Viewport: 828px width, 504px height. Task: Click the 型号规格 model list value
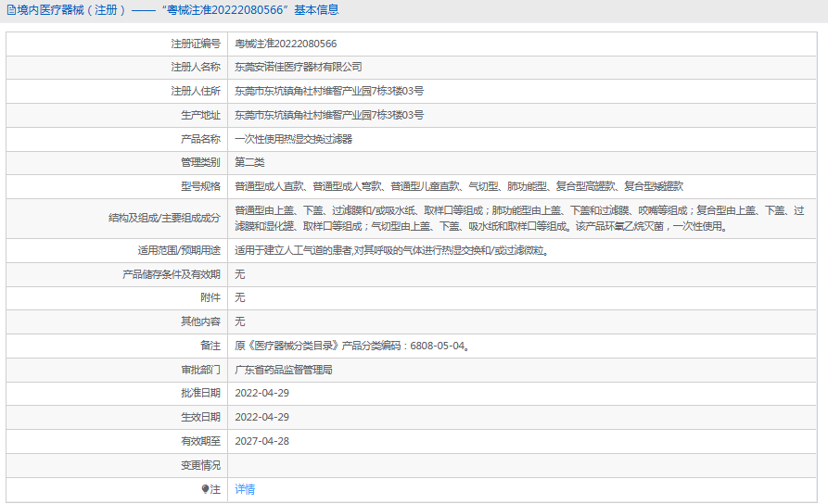pyautogui.click(x=459, y=186)
